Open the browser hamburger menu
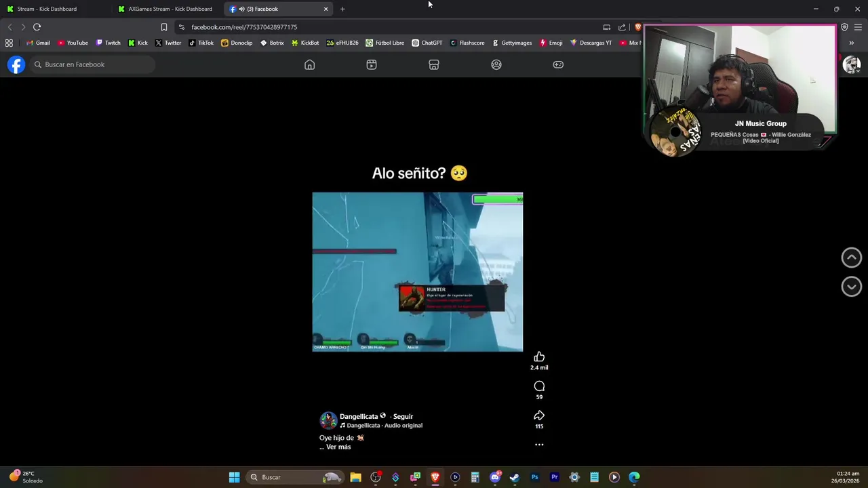The height and width of the screenshot is (488, 868). 858,27
